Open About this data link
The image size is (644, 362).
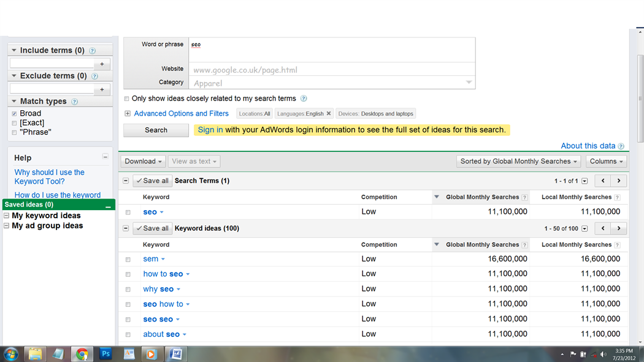[588, 146]
